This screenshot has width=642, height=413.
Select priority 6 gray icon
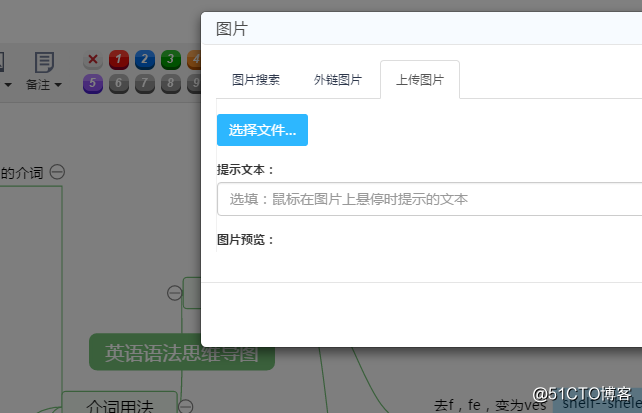click(x=119, y=84)
